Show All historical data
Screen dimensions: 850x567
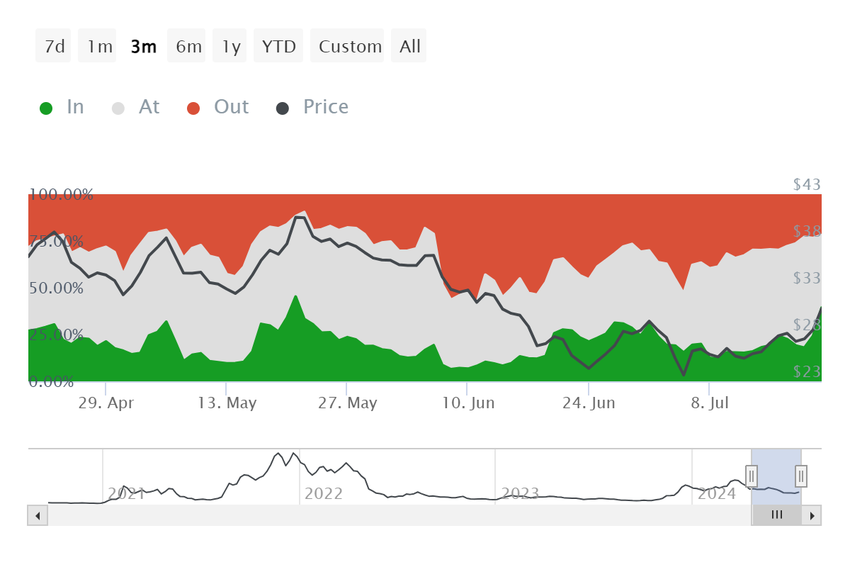click(x=410, y=46)
